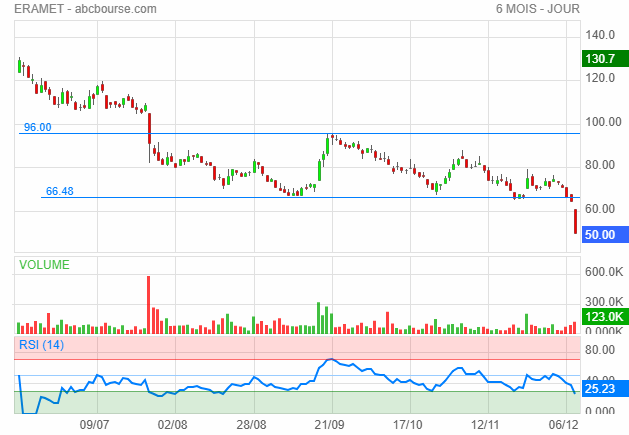Screen dimensions: 629x435
Task: Click the 66.48 support level label
Action: [x=60, y=191]
